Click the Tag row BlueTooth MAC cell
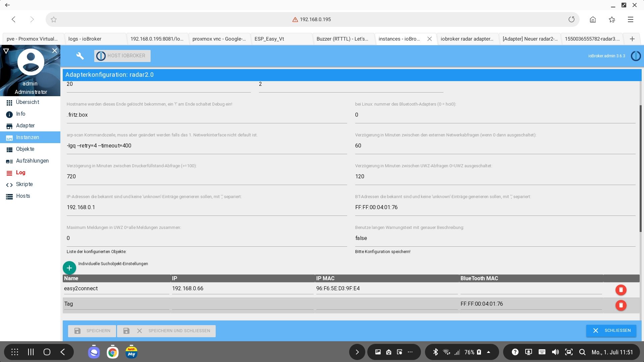This screenshot has height=362, width=644. click(531, 304)
